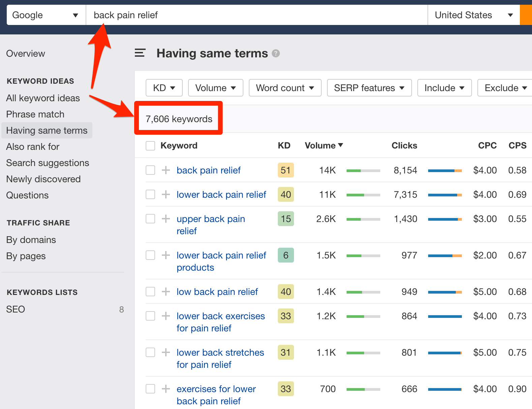Open Questions keyword ideas report
Screen dimensions: 532x409
[x=27, y=195]
